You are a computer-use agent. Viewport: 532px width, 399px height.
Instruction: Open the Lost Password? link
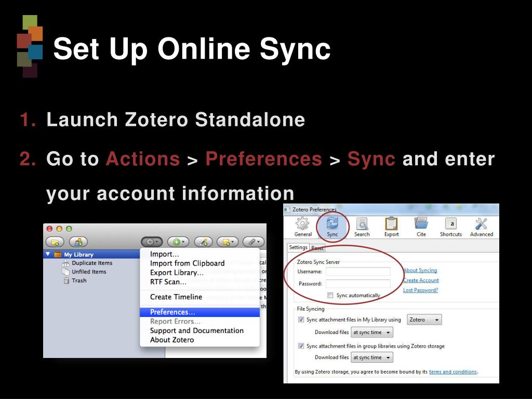click(x=420, y=290)
